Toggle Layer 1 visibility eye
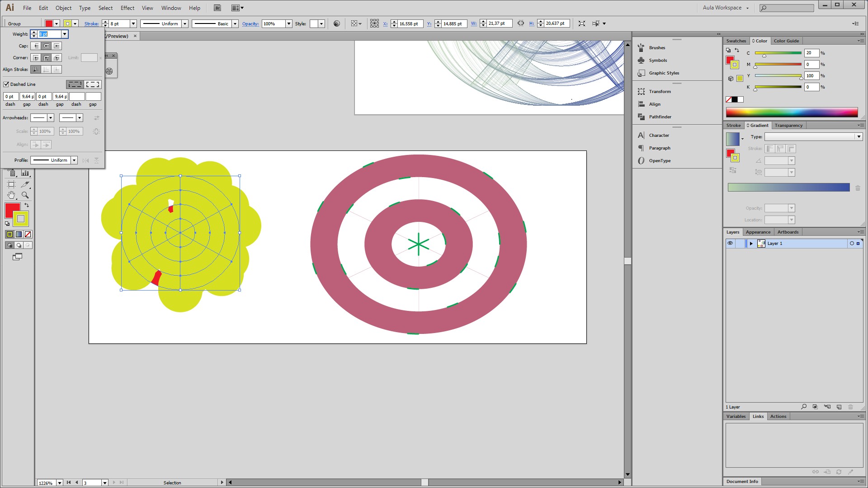 click(730, 243)
